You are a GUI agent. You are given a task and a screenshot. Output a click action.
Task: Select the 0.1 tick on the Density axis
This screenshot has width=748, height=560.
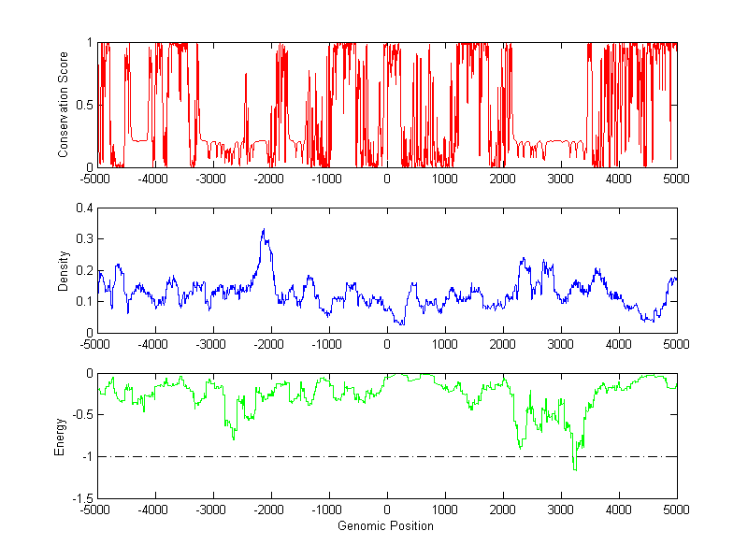tap(84, 301)
